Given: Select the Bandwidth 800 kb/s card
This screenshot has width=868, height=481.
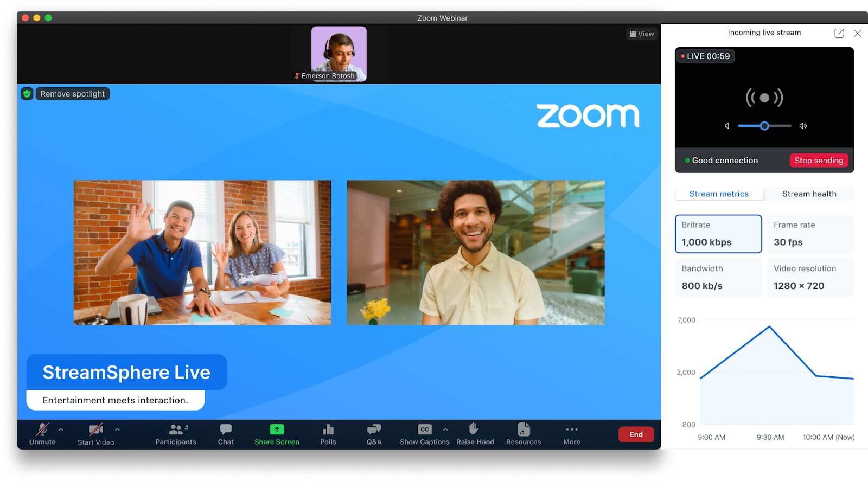Looking at the screenshot, I should coord(718,278).
